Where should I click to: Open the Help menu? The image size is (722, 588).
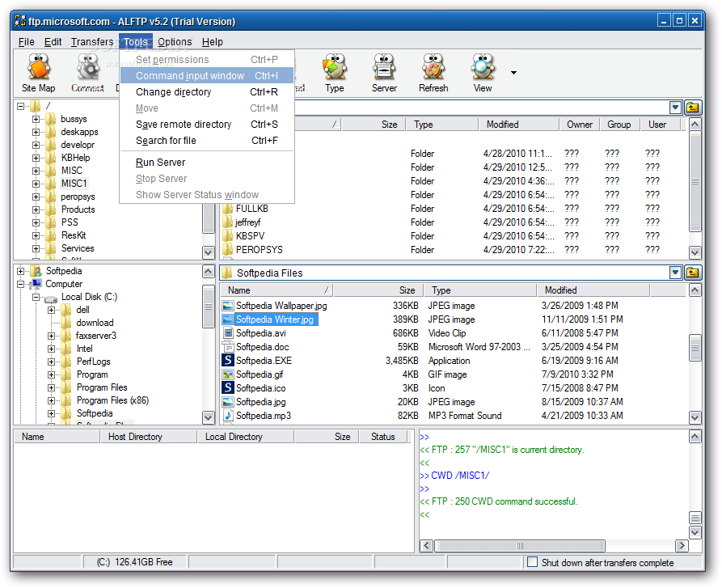coord(213,42)
